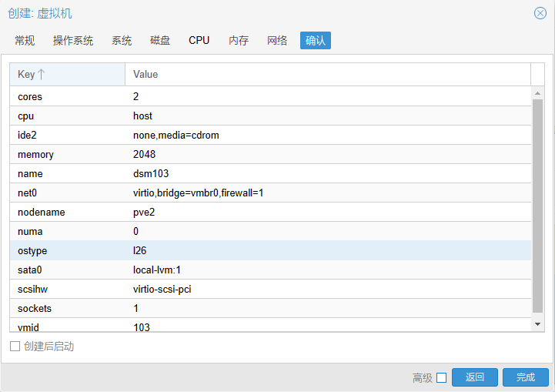Click the vertical scrollbar thumb
Viewport: 555px width, 392px height.
pyautogui.click(x=537, y=206)
